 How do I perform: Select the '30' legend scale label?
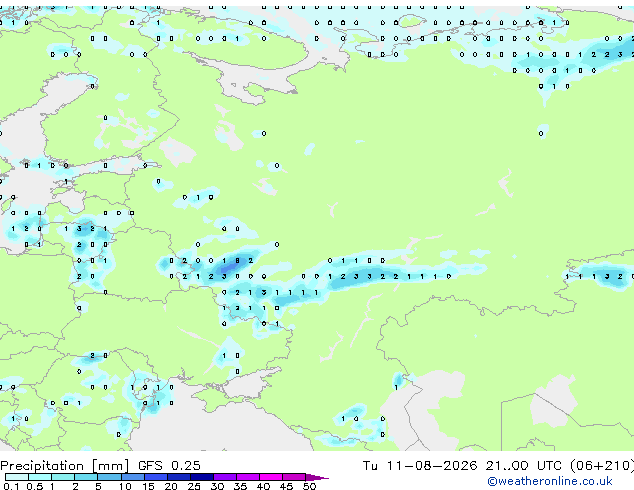coord(217,486)
